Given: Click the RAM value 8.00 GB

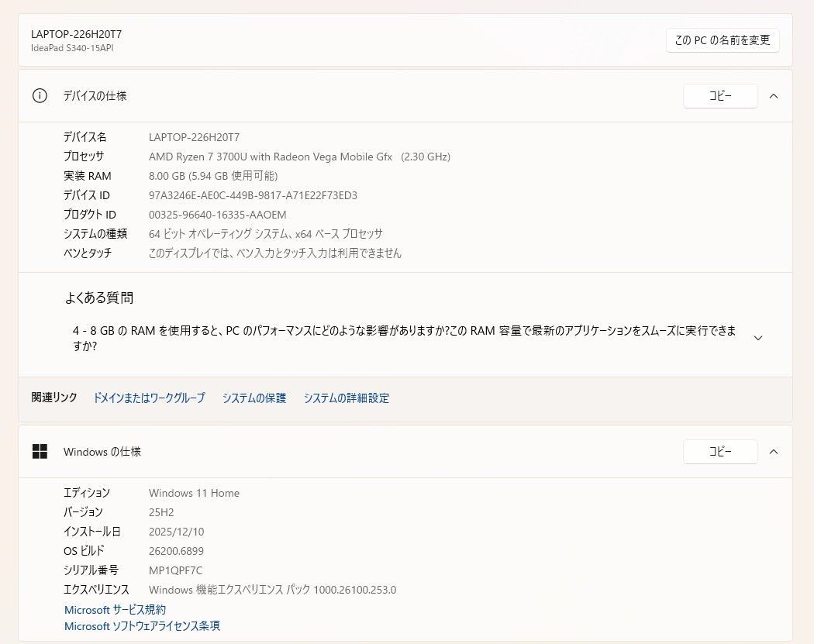Looking at the screenshot, I should (213, 176).
